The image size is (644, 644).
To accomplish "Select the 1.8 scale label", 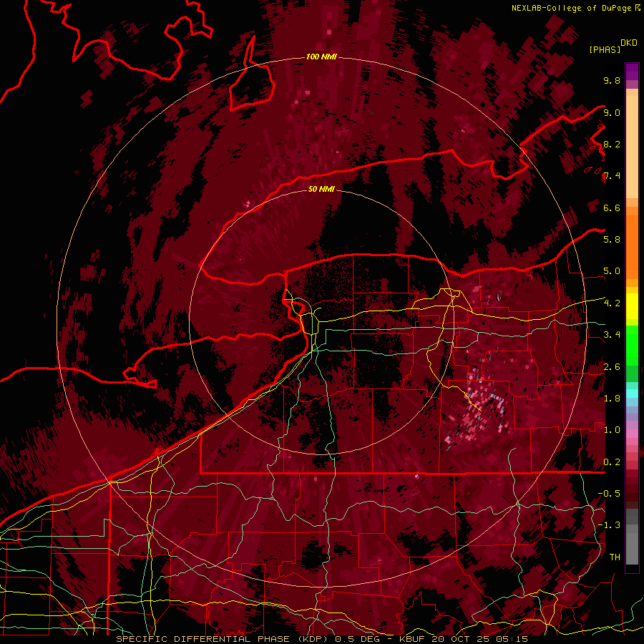I will pos(612,399).
